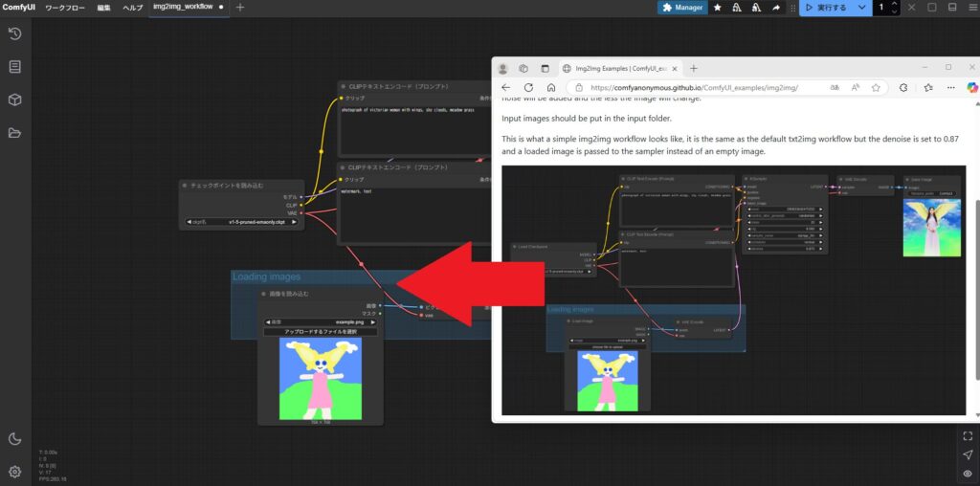Click the img2img workflow example image in browser
The height and width of the screenshot is (486, 980).
[734, 290]
